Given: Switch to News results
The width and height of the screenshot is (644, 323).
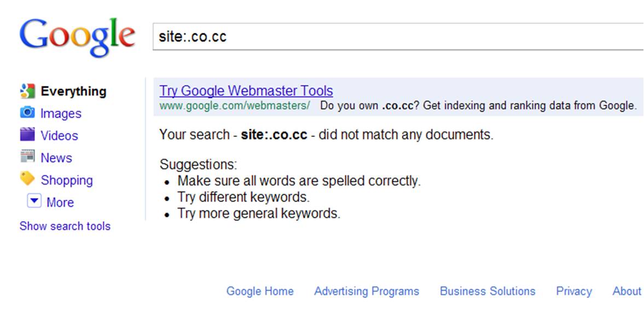Looking at the screenshot, I should 56,158.
